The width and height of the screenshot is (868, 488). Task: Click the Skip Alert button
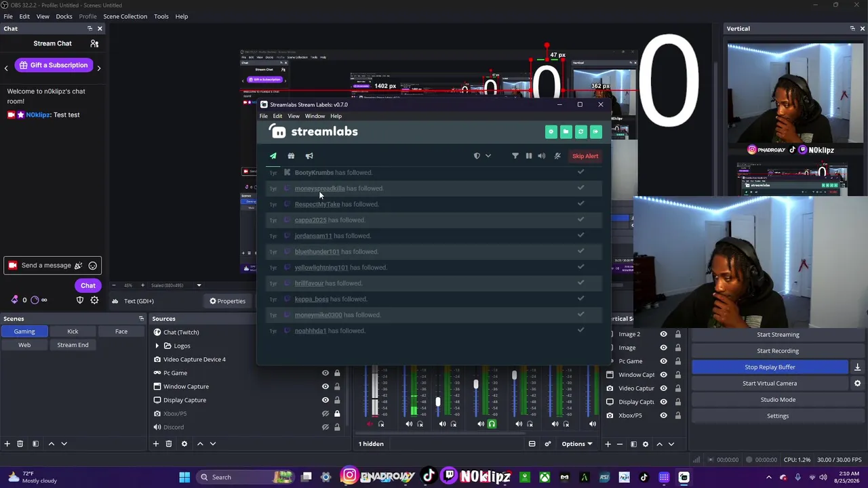coord(585,156)
